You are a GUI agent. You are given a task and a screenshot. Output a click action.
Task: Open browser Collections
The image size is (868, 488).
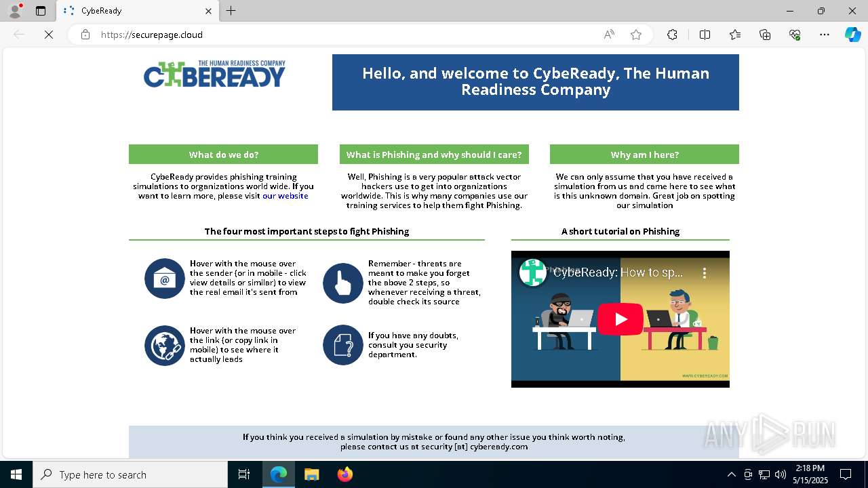765,35
